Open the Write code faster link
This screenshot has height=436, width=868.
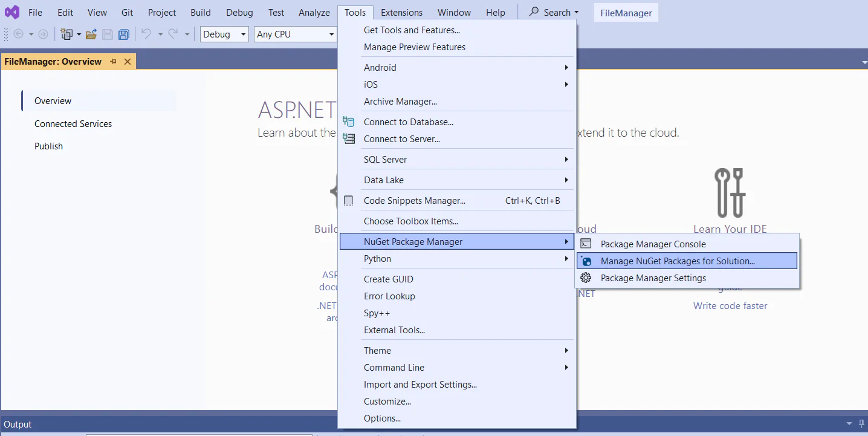click(x=730, y=306)
